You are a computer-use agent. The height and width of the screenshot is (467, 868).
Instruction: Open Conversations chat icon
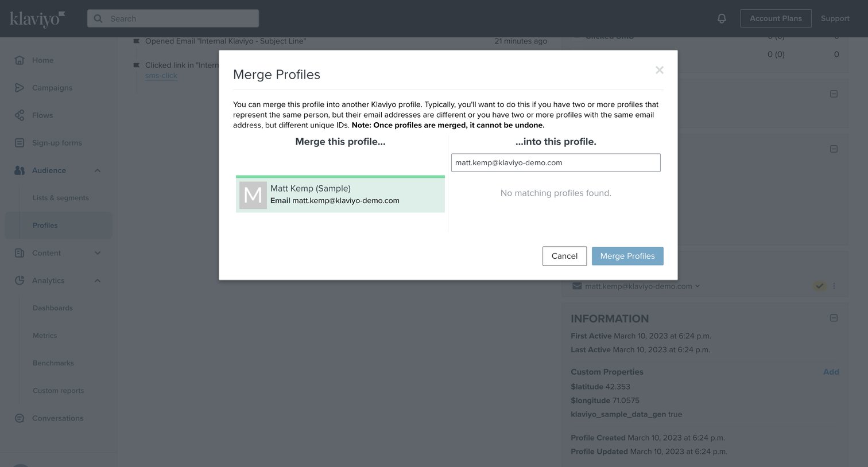pos(20,418)
